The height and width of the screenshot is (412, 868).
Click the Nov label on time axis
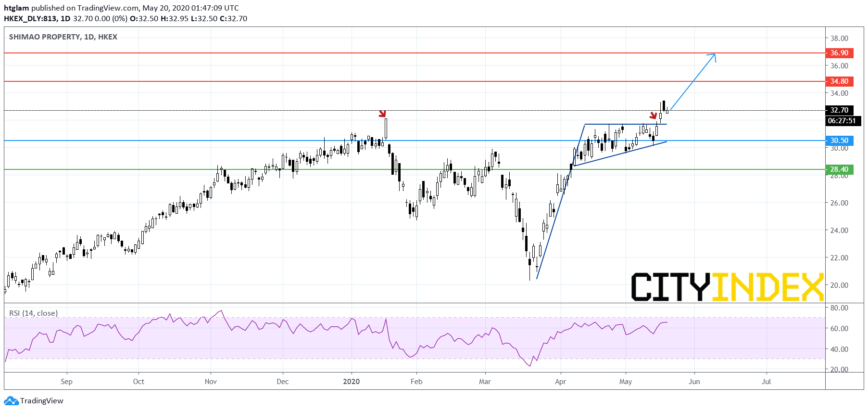(211, 382)
